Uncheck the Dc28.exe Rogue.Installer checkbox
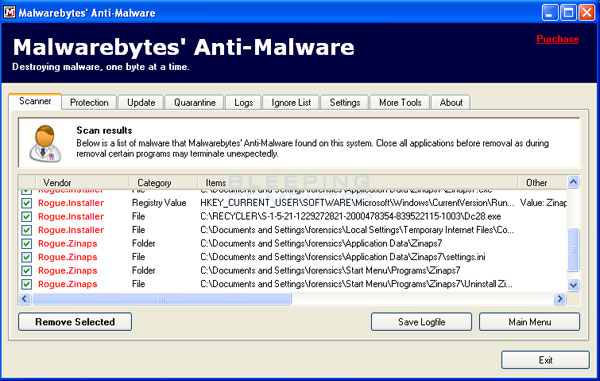This screenshot has width=600, height=381. [26, 217]
